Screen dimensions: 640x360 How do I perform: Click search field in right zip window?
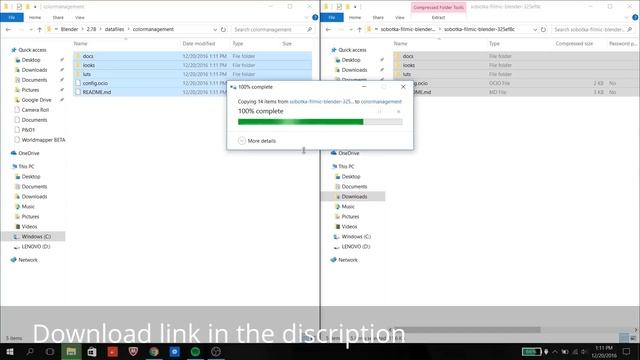pyautogui.click(x=593, y=29)
